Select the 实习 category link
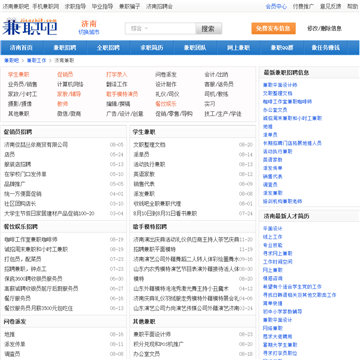Screen dimensions: 360x360 [x=210, y=104]
